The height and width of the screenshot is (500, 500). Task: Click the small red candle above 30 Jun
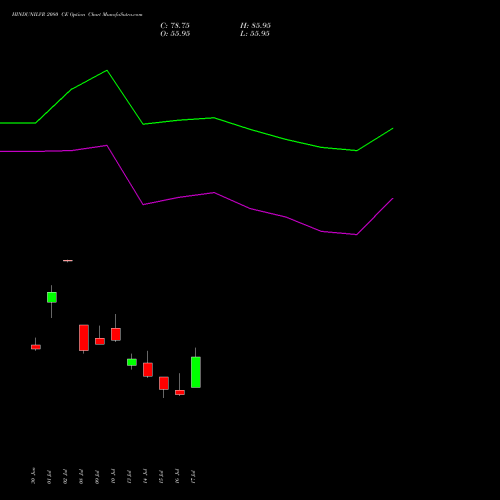pos(36,347)
